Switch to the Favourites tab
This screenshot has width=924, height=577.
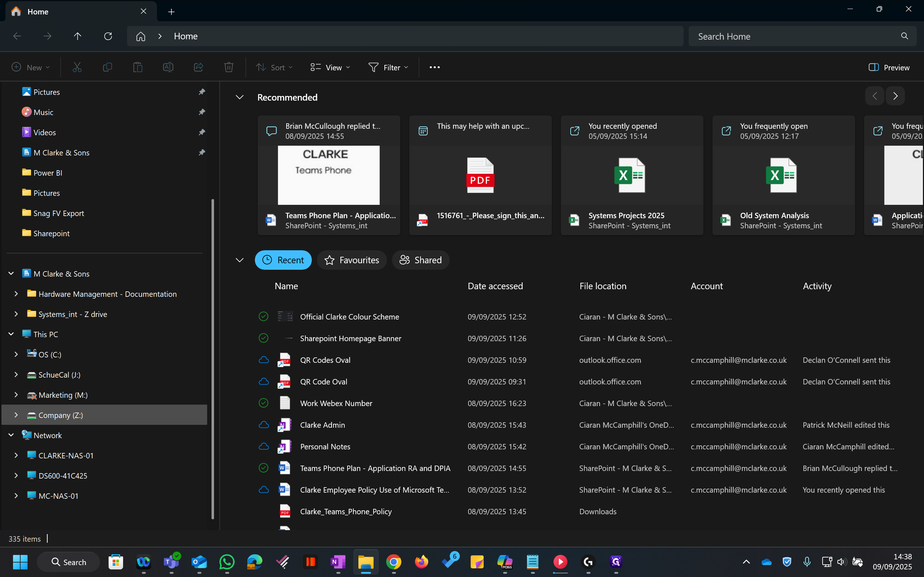point(352,260)
